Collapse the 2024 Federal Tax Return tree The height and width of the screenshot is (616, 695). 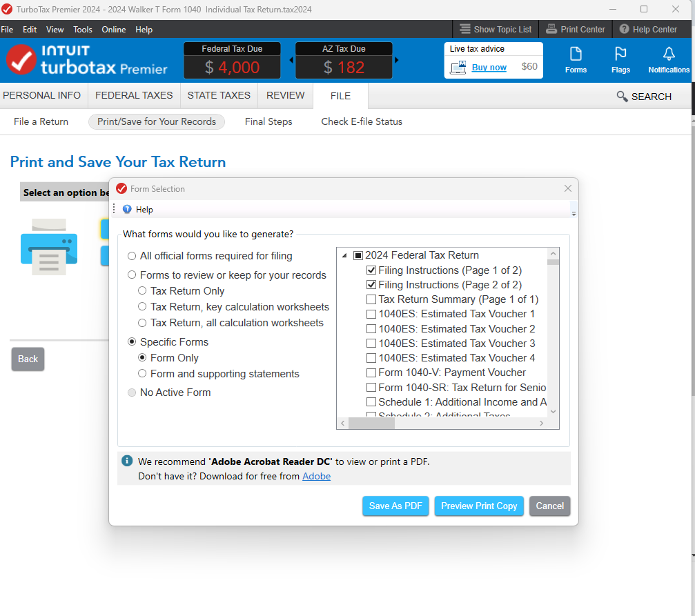[x=344, y=256]
